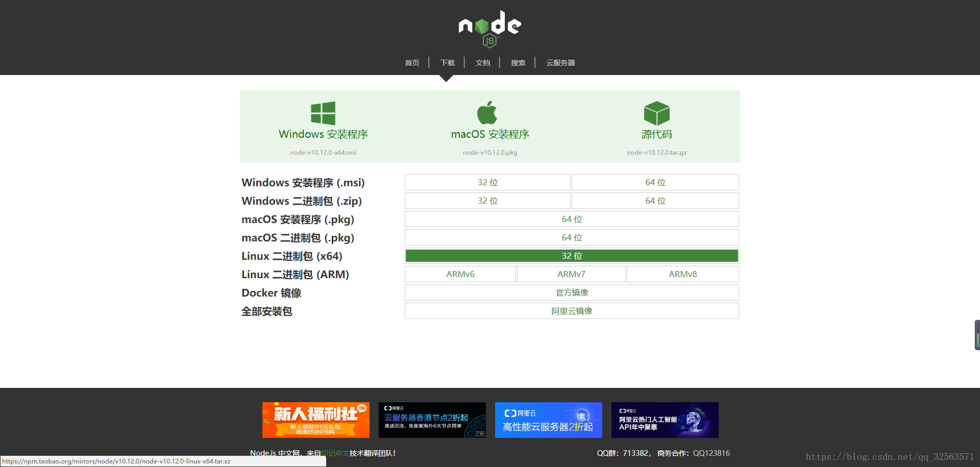Click the Windows 安装程序 heading link
Viewport: 980px width, 467px height.
click(323, 134)
